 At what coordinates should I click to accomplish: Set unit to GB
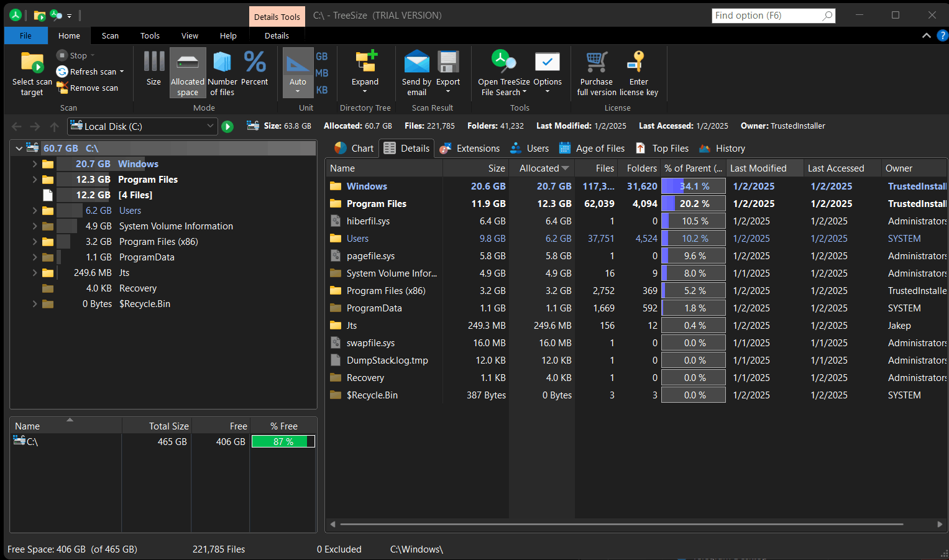[x=322, y=57]
